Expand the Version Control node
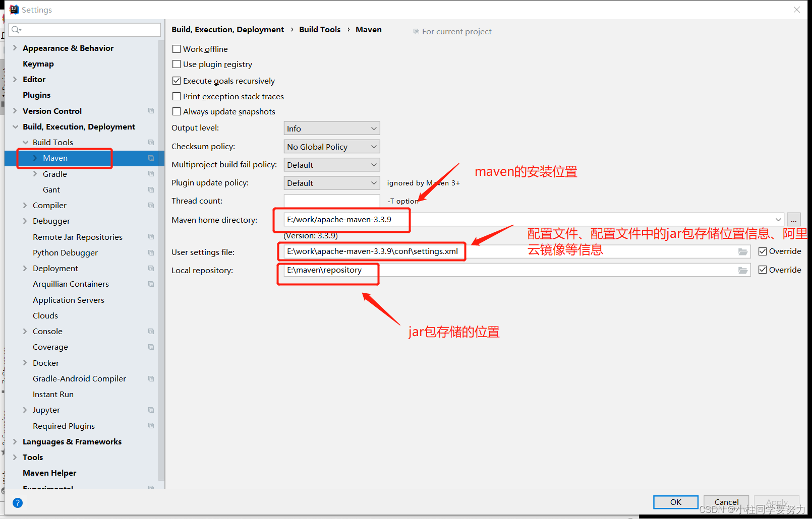The width and height of the screenshot is (812, 519). click(15, 111)
